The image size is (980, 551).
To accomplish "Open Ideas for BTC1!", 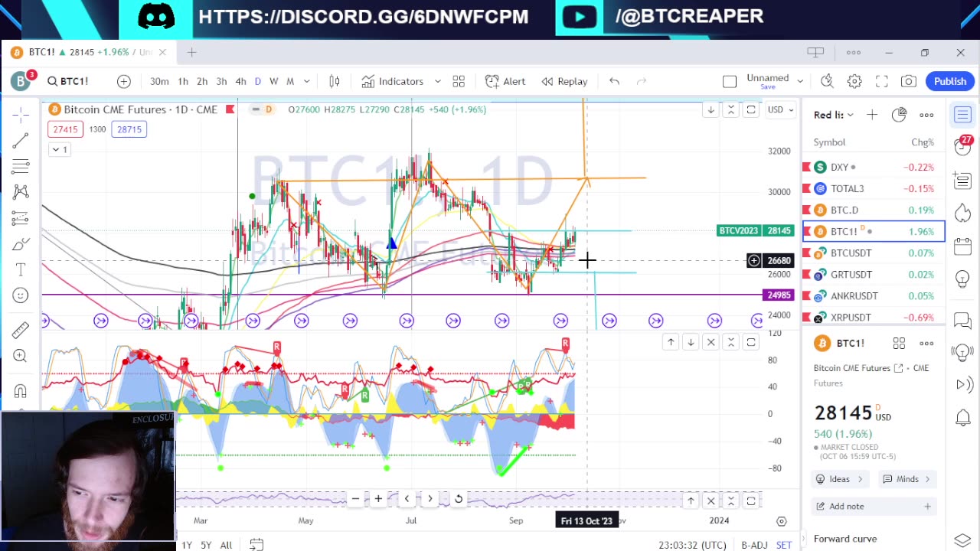I will pos(840,479).
